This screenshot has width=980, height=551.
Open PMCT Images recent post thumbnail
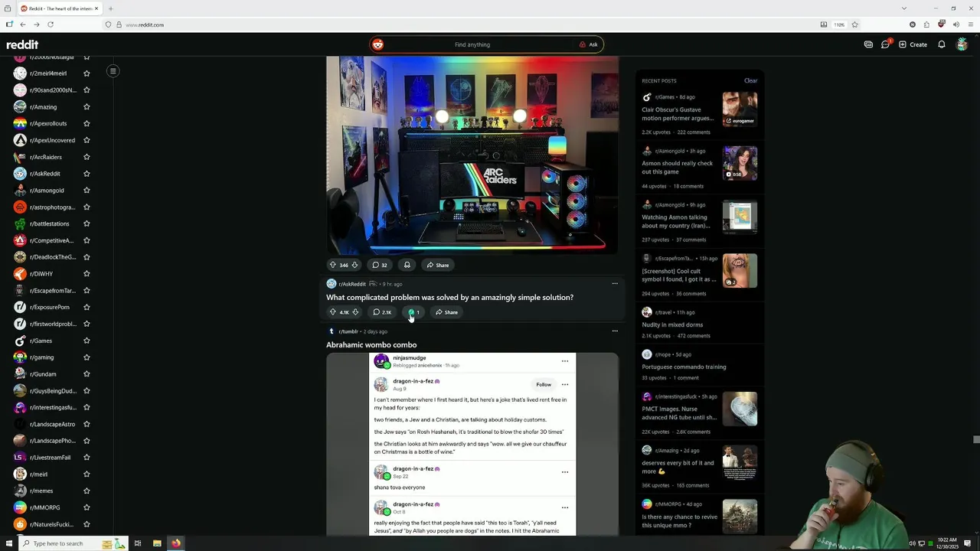click(740, 409)
